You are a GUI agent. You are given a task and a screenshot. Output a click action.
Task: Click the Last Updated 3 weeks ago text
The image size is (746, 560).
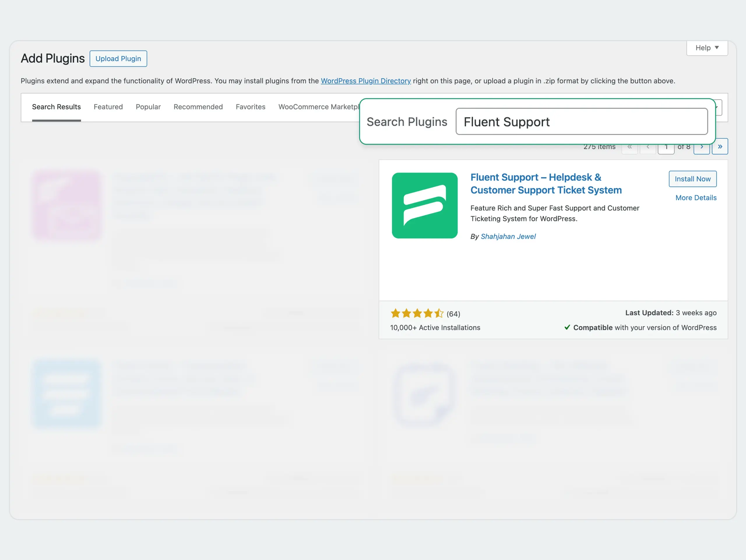[671, 313]
